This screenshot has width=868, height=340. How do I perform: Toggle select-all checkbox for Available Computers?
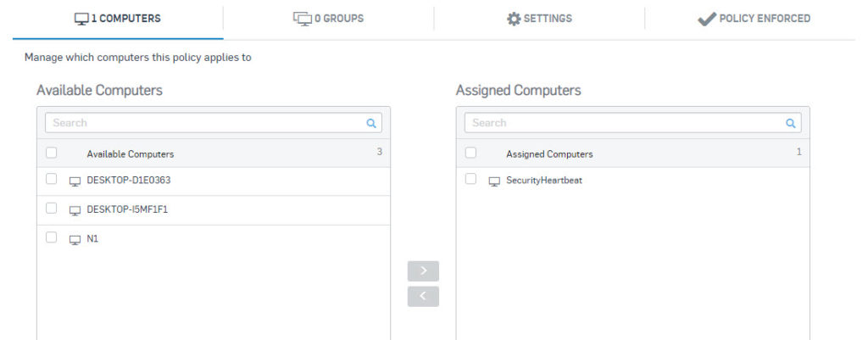(x=51, y=153)
